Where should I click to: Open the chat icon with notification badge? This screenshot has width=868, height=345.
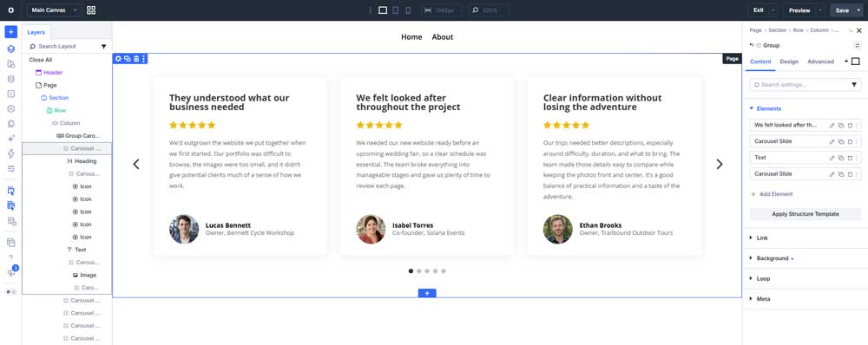pyautogui.click(x=11, y=272)
